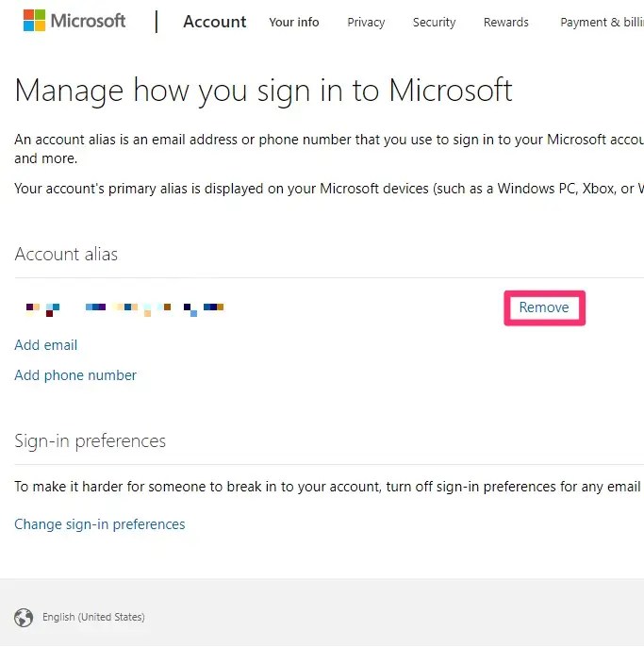Click the Microsoft wordmark text
The width and height of the screenshot is (644, 647).
click(88, 21)
